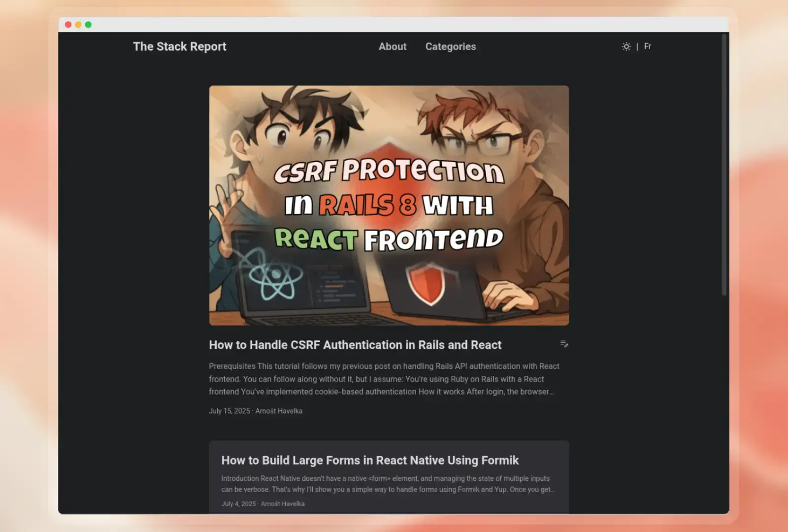
Task: Open the Categories menu item
Action: click(x=450, y=46)
